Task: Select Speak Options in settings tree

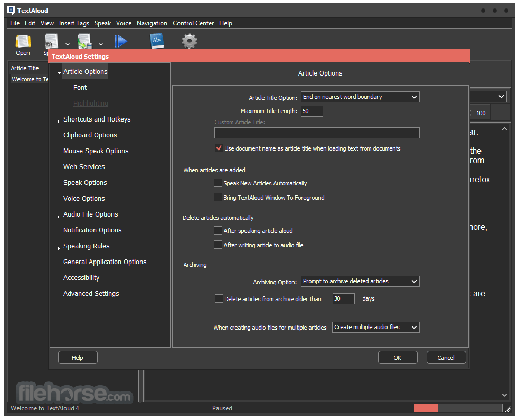Action: tap(85, 182)
